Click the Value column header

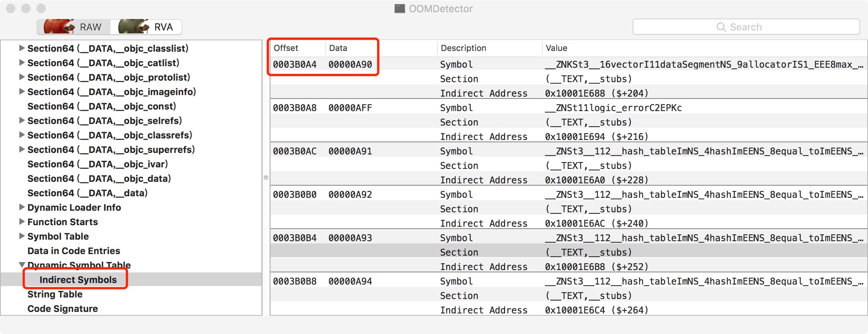(556, 48)
